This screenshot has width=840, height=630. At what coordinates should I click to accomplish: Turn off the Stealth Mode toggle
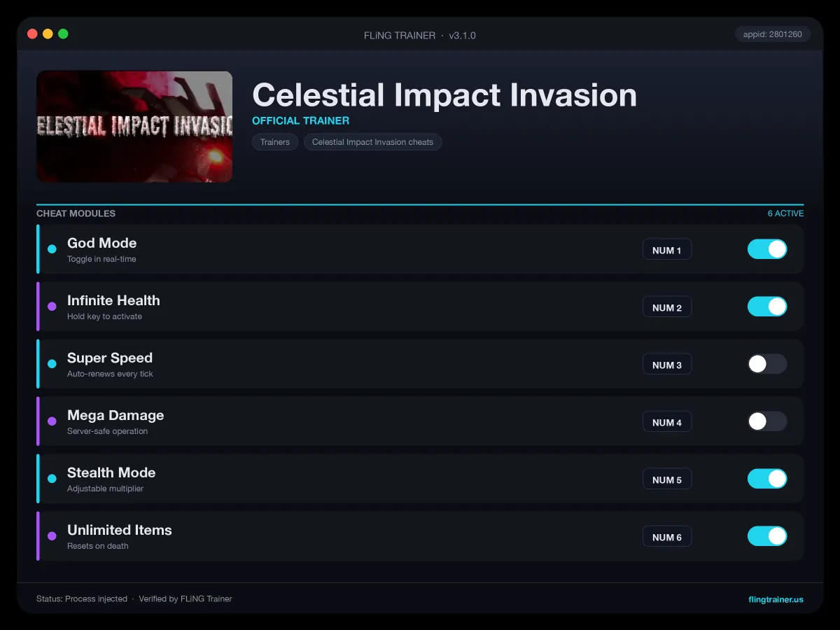[x=767, y=479]
